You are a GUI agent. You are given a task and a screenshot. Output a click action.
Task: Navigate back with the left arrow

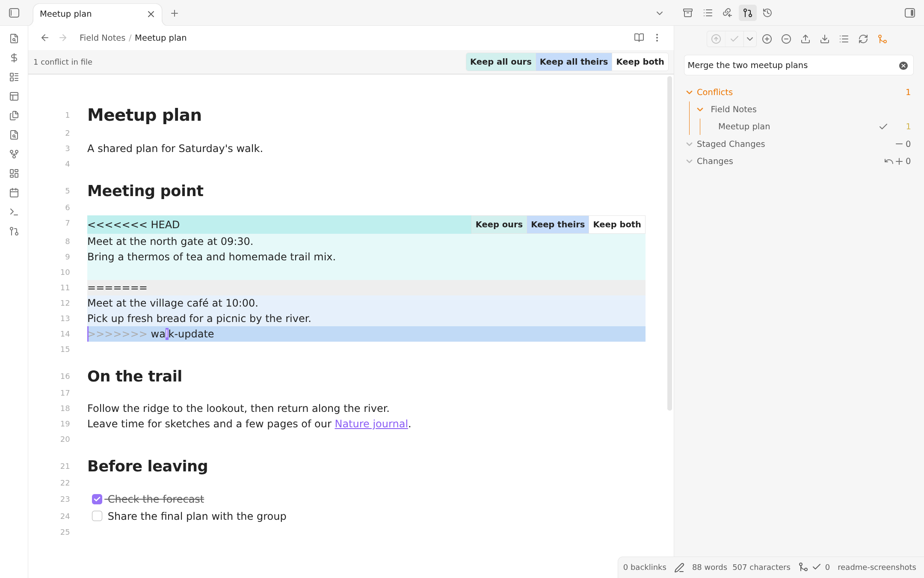coord(45,38)
